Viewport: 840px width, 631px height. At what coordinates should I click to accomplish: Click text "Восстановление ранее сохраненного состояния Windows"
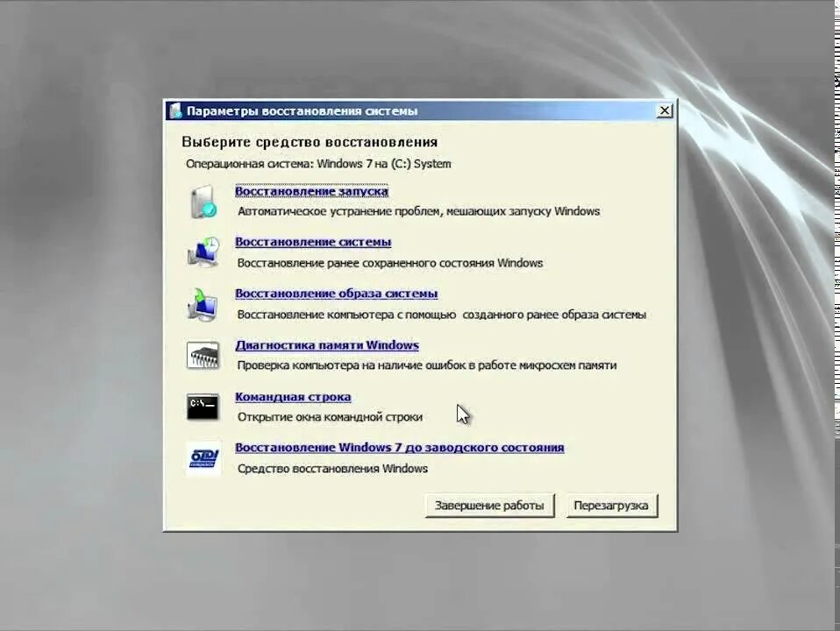[390, 263]
